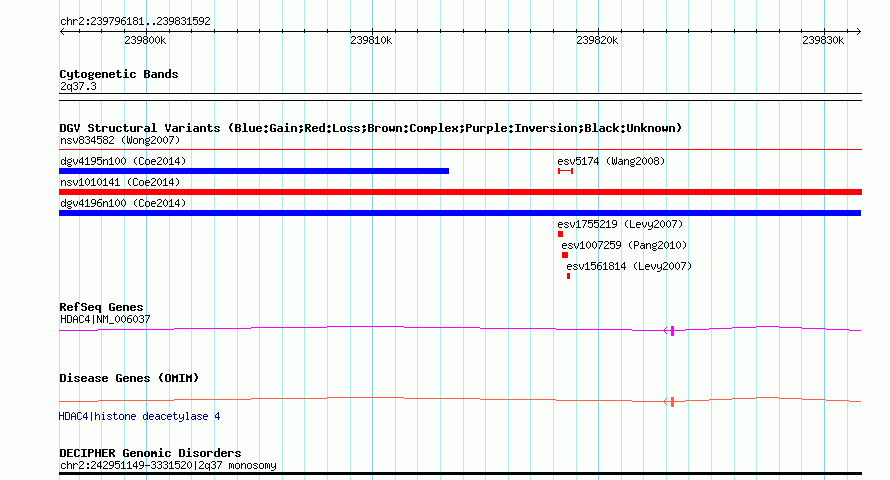This screenshot has width=890, height=480.
Task: Click the dgv4195n100 (Coe2014) label
Action: pyautogui.click(x=123, y=161)
